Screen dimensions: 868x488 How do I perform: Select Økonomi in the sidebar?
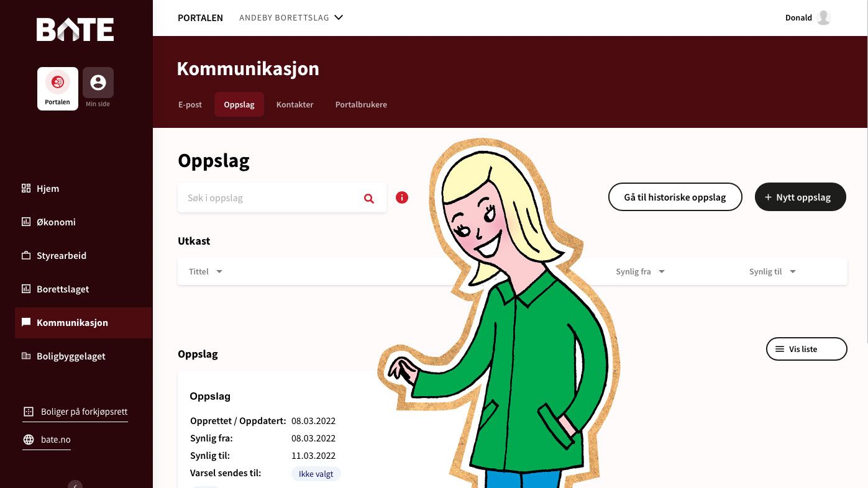point(57,222)
